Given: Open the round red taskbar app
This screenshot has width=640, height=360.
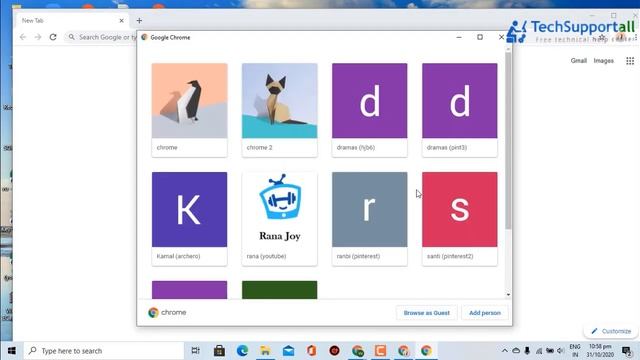Looking at the screenshot, I should tap(335, 351).
